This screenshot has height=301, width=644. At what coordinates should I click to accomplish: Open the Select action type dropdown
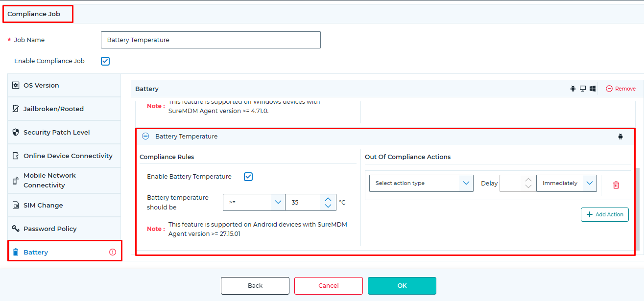[421, 183]
